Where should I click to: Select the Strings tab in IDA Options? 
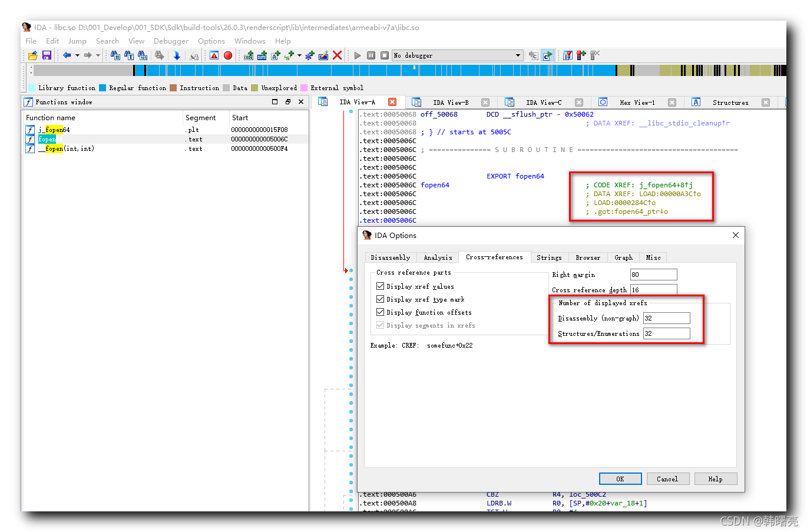click(x=549, y=257)
